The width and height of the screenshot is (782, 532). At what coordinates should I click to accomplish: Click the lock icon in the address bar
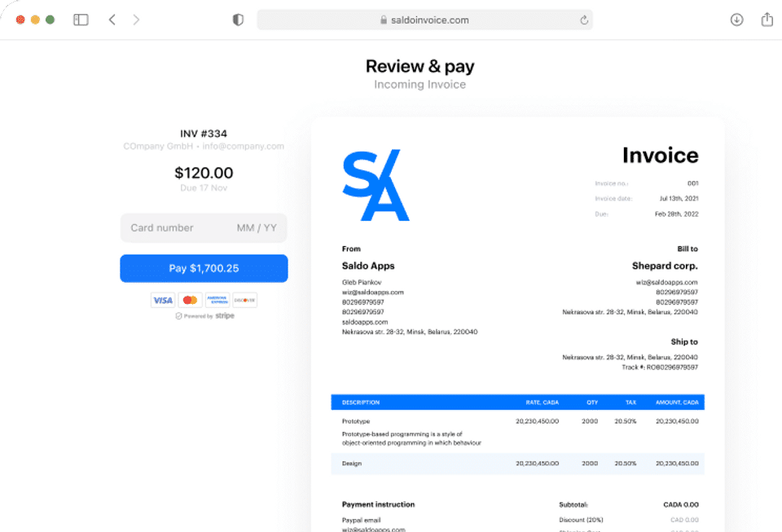(384, 20)
